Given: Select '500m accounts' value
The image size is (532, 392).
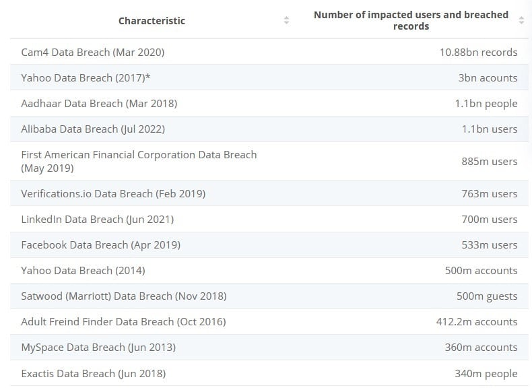Looking at the screenshot, I should [481, 271].
